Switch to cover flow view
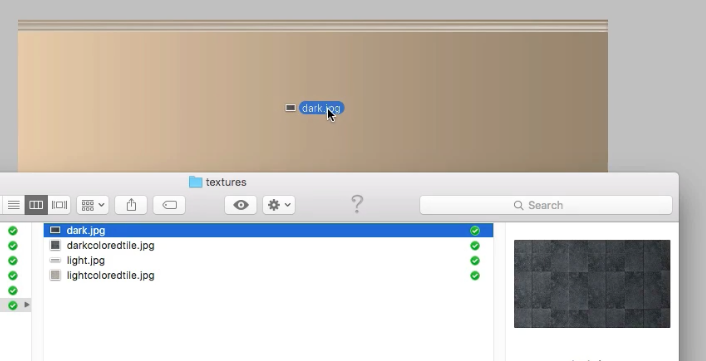706x361 pixels. tap(59, 205)
